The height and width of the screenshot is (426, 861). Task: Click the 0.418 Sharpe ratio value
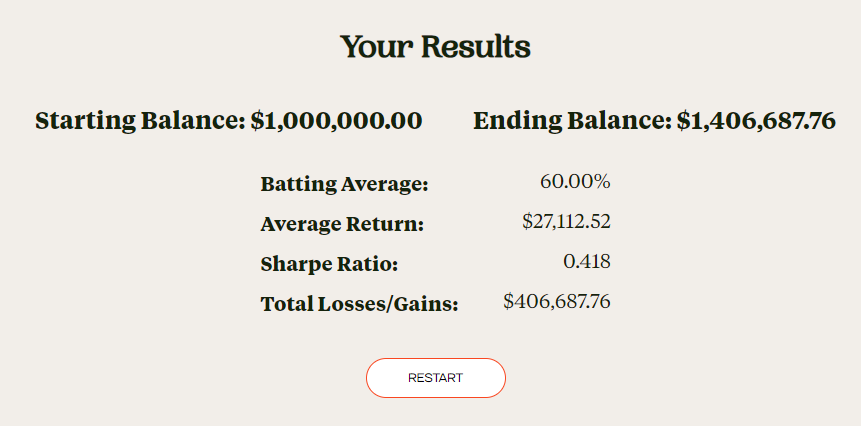click(587, 262)
